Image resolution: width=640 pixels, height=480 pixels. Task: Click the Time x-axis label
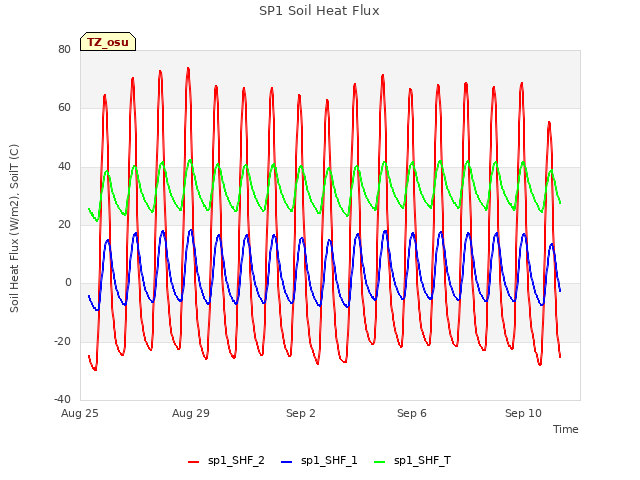click(x=565, y=429)
